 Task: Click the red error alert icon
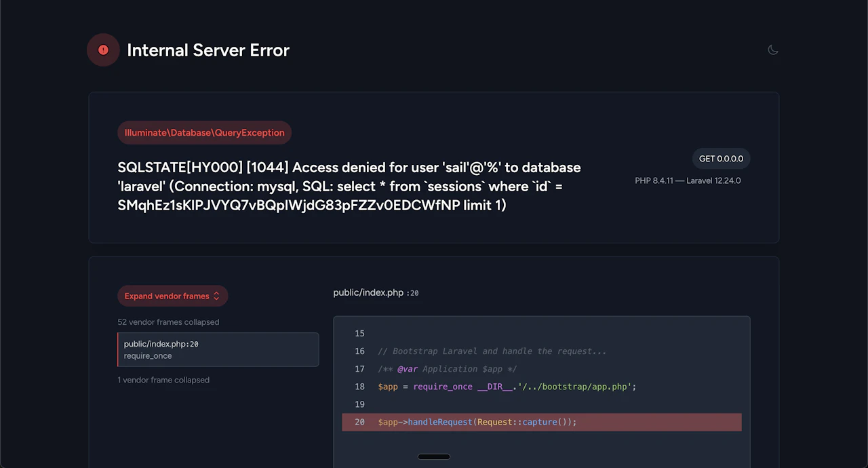[103, 50]
